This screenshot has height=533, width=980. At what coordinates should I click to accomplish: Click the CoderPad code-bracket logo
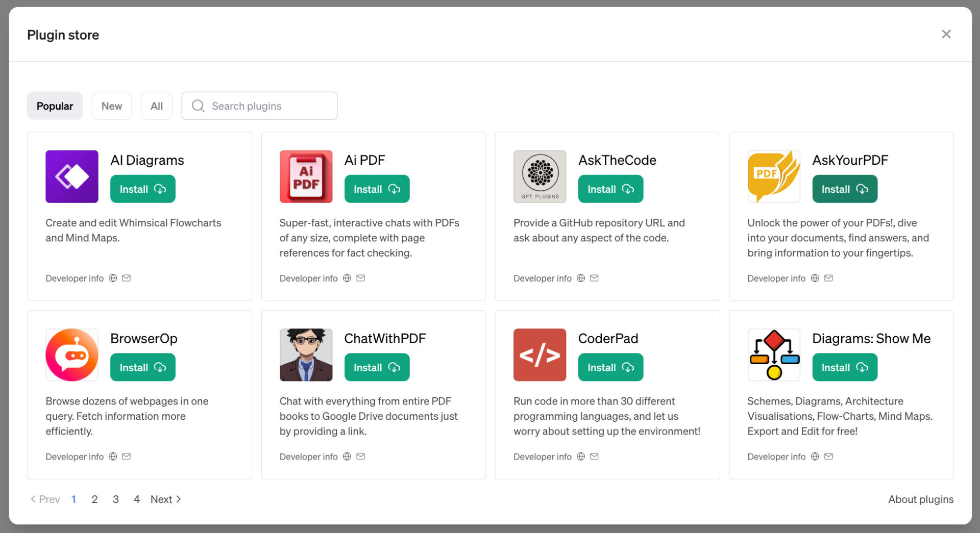[540, 355]
